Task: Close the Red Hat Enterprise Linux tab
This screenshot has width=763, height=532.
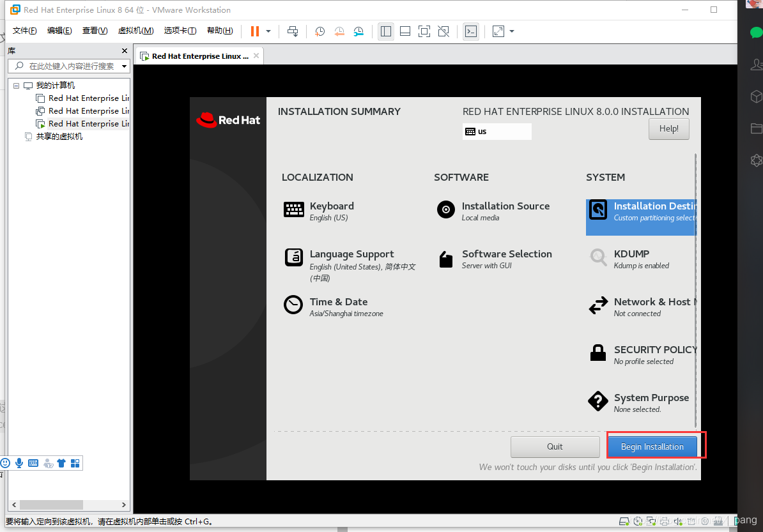Action: [256, 56]
